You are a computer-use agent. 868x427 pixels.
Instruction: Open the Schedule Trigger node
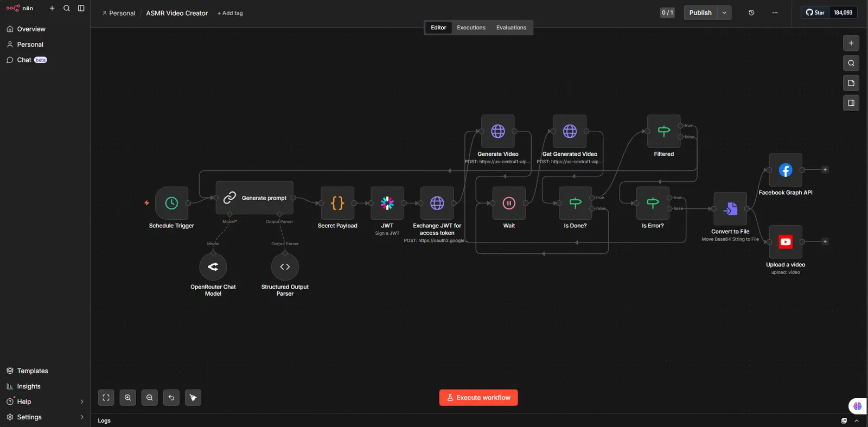171,203
